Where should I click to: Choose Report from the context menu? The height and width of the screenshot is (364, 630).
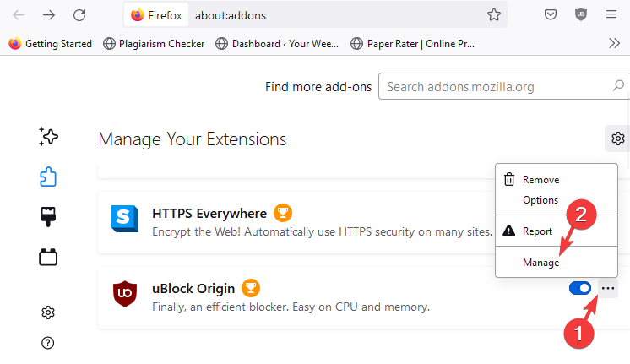click(x=537, y=231)
